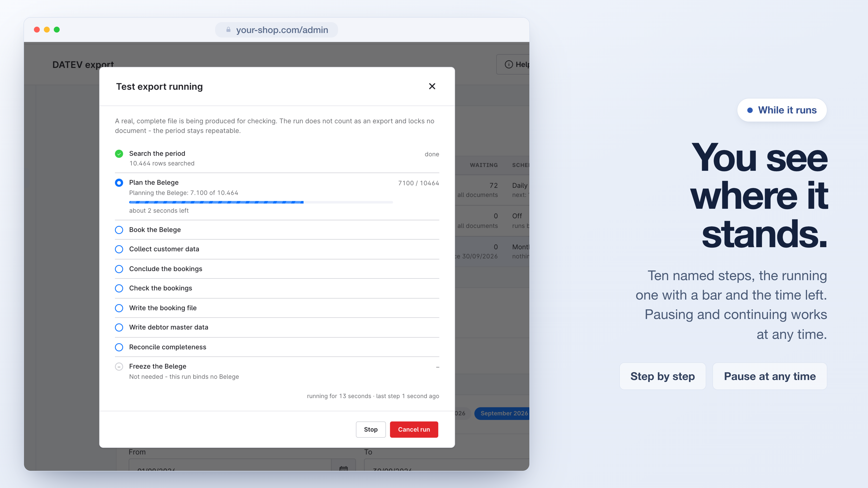Click the 'done' status text

[432, 154]
